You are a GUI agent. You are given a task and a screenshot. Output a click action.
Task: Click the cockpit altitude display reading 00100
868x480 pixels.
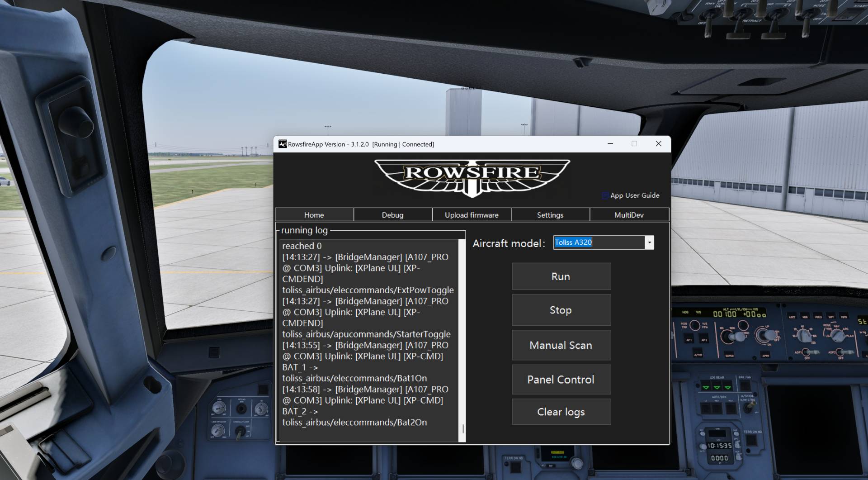(725, 314)
